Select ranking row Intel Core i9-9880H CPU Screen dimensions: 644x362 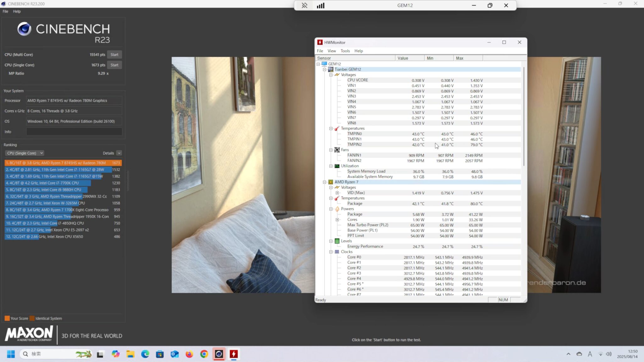pos(63,189)
